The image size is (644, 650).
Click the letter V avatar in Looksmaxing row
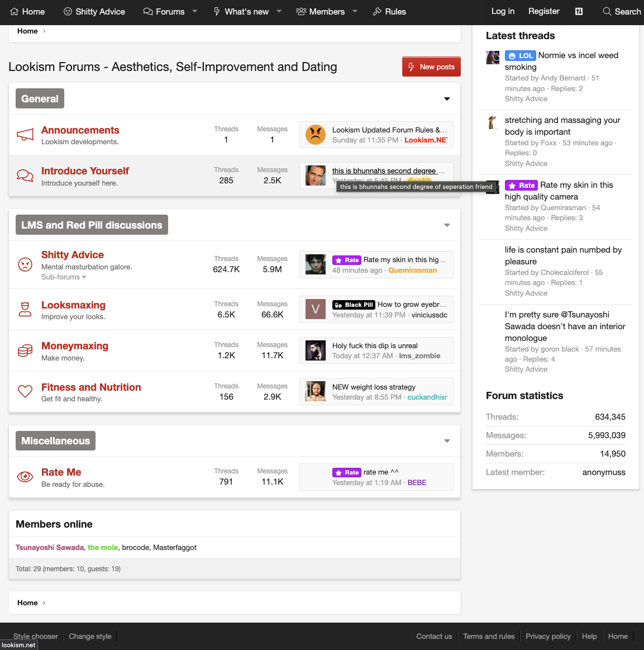315,309
